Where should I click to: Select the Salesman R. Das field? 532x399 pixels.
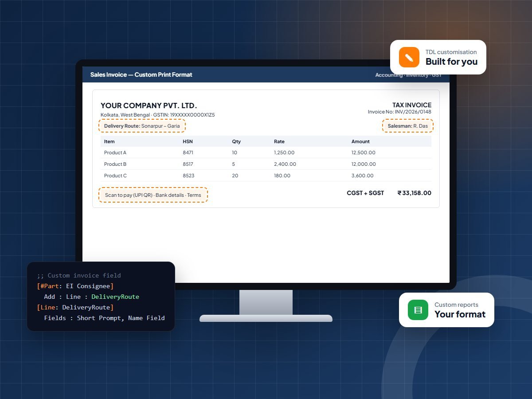407,126
